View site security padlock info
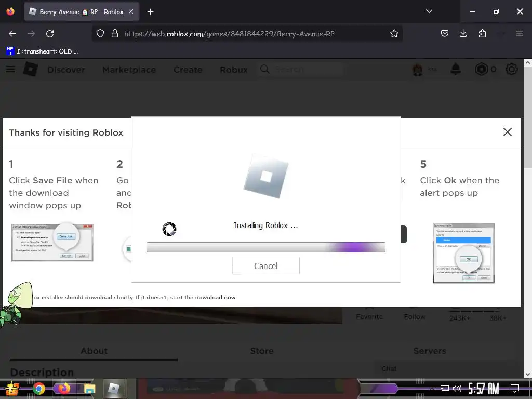The height and width of the screenshot is (399, 532). click(115, 34)
